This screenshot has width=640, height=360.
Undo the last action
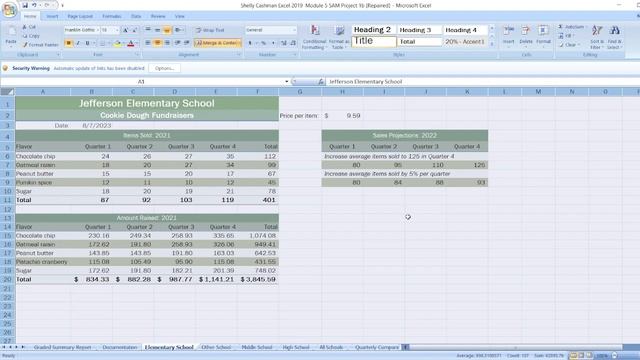34,5
